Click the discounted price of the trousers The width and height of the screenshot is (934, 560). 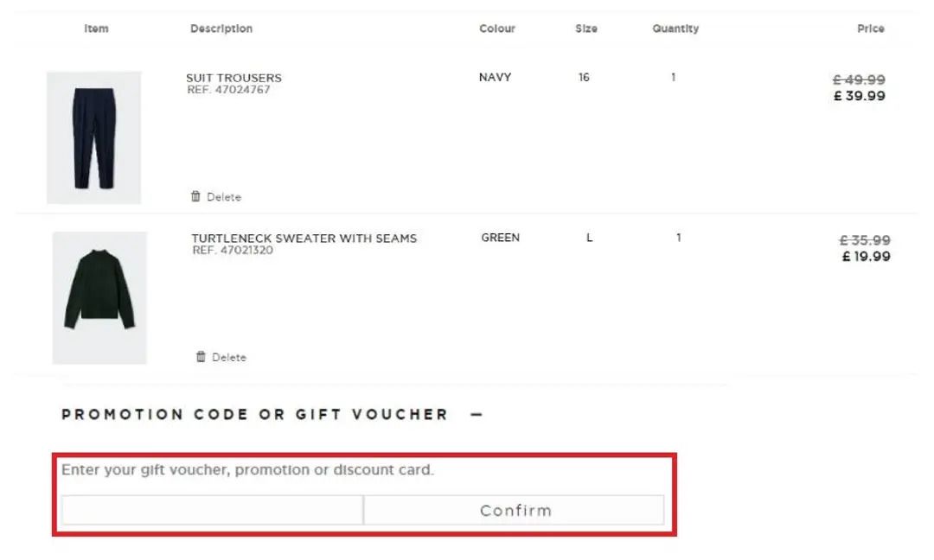(x=860, y=96)
